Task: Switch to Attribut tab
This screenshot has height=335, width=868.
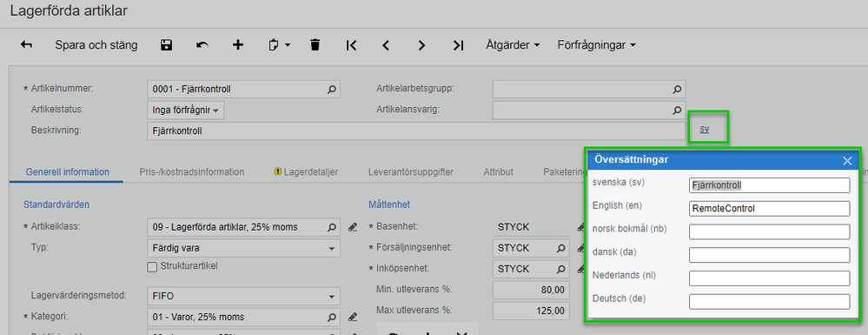Action: [x=498, y=172]
